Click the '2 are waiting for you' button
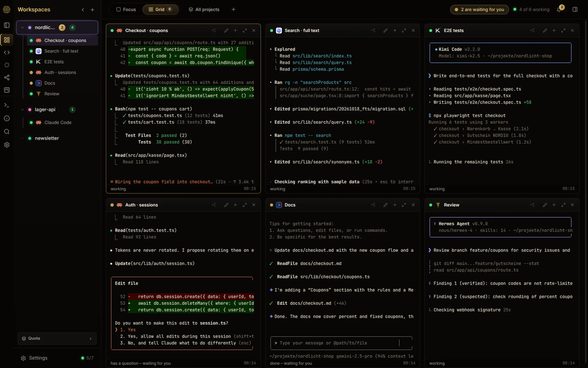The height and width of the screenshot is (368, 588). (479, 9)
